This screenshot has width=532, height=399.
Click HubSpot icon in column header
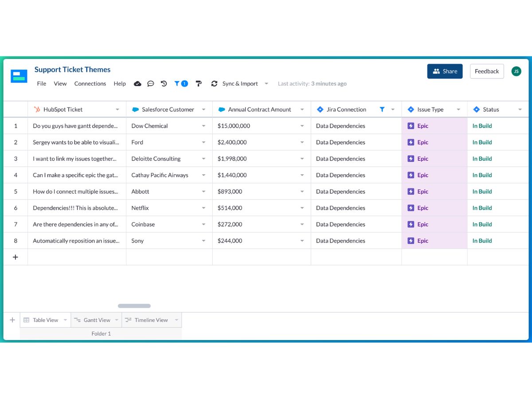(x=37, y=110)
